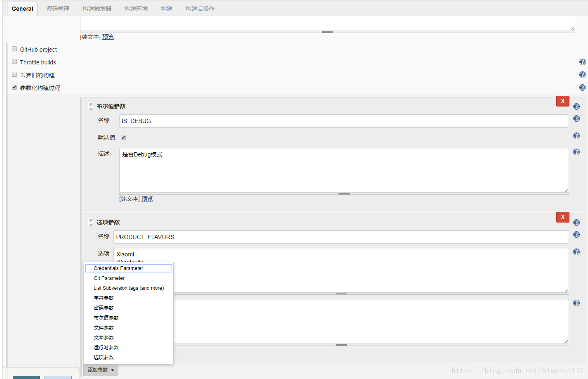This screenshot has width=588, height=379.
Task: Switch to the 构建 tab
Action: pos(167,9)
